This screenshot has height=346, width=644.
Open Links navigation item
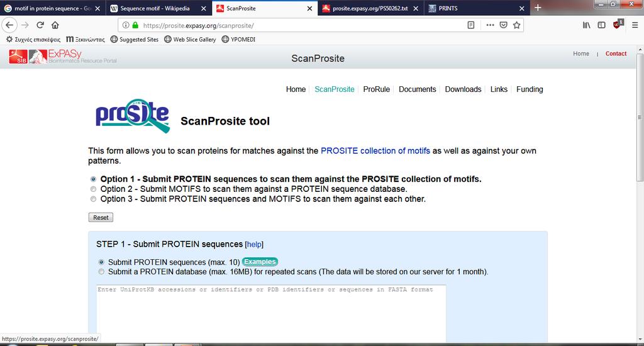(x=499, y=89)
